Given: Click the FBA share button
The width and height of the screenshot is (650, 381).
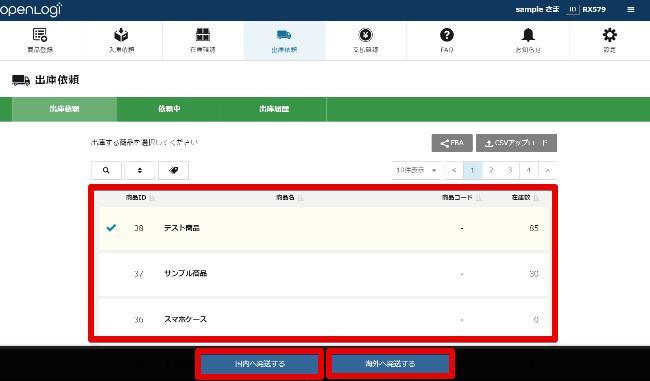Looking at the screenshot, I should pos(452,143).
